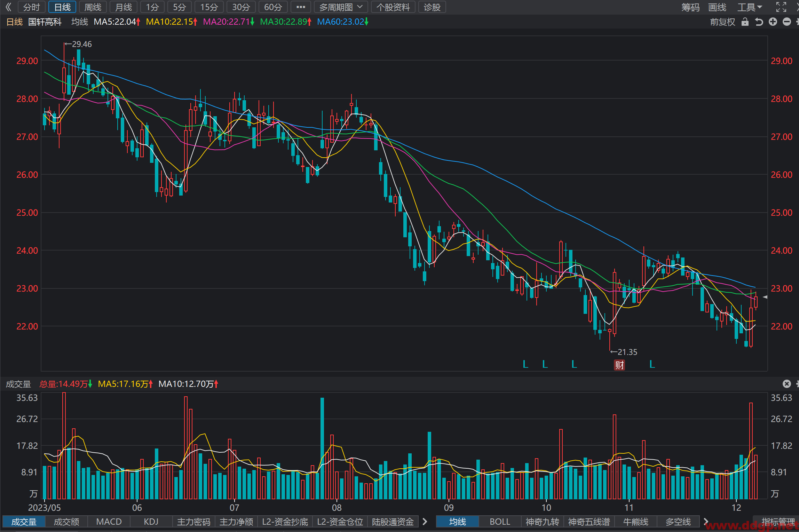
Task: Close the 成交量 volume indicator panel
Action: coord(787,384)
